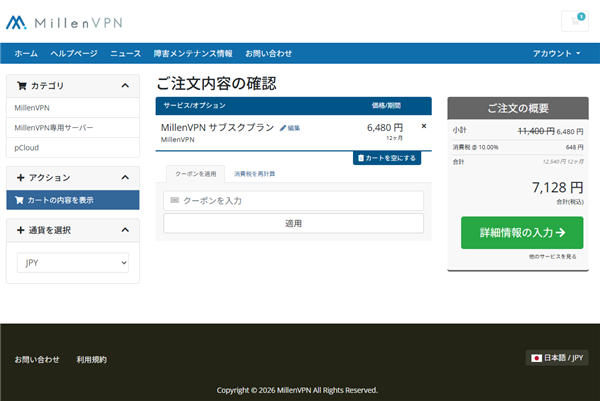Click the MillenVPN サブスクプラン product name
The height and width of the screenshot is (401, 600).
(x=217, y=127)
